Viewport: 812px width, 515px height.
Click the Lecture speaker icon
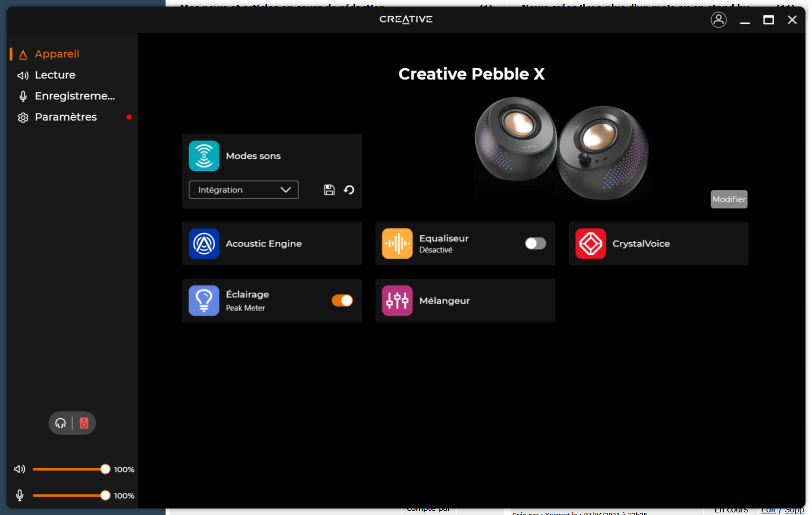click(x=23, y=76)
